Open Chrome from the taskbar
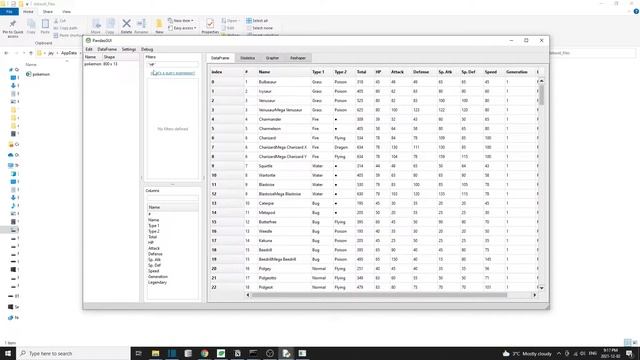The width and height of the screenshot is (640, 360). [x=204, y=353]
